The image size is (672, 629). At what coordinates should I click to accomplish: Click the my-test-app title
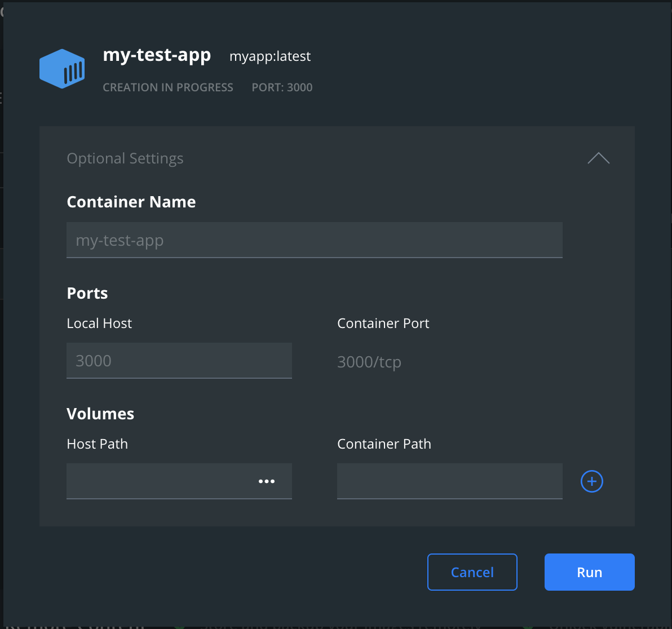pos(157,55)
